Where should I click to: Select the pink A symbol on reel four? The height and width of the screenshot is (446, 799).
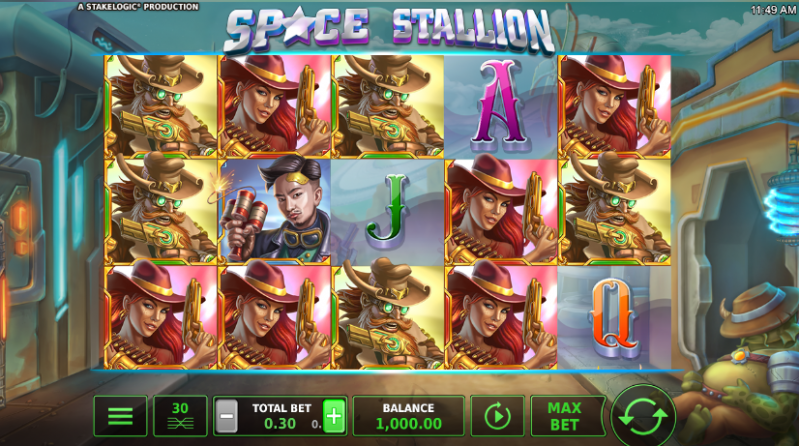(500, 106)
